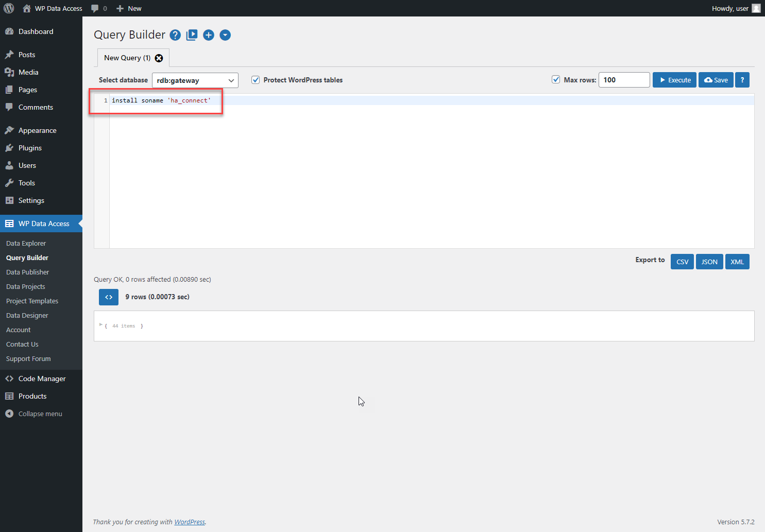Screen dimensions: 765x532
Task: Switch to the New Query (1) tab
Action: click(x=126, y=58)
